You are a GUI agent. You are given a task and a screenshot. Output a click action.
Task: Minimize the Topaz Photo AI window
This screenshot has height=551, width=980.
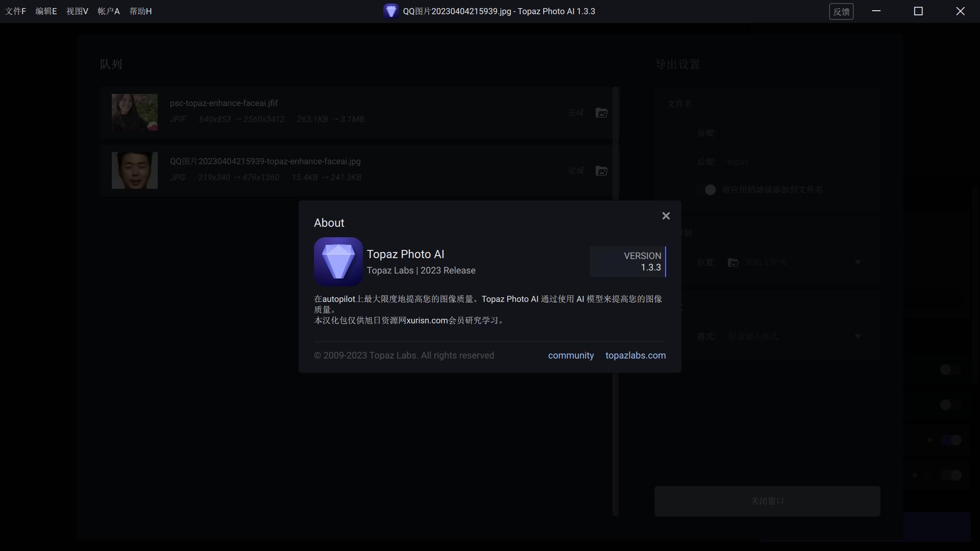click(x=876, y=11)
